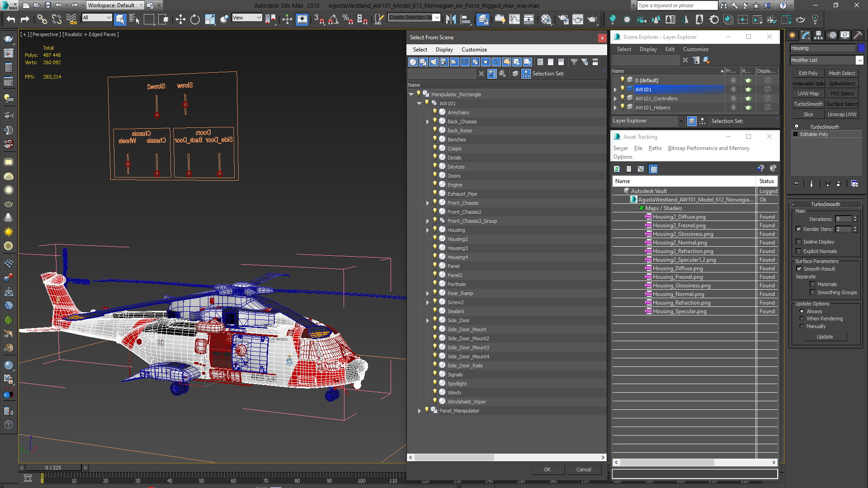The image size is (868, 488).
Task: Toggle Render Iters checkbox in TurboSmooth
Action: click(x=798, y=229)
